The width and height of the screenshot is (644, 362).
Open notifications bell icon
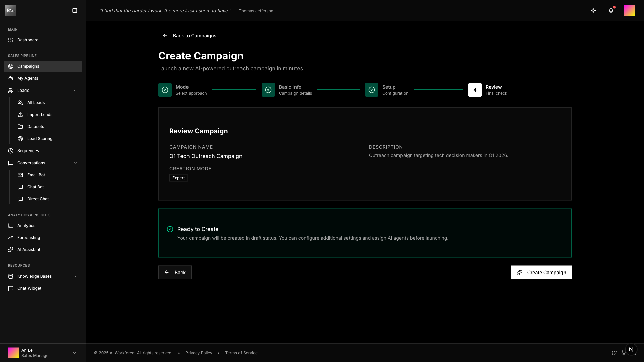pos(611,11)
